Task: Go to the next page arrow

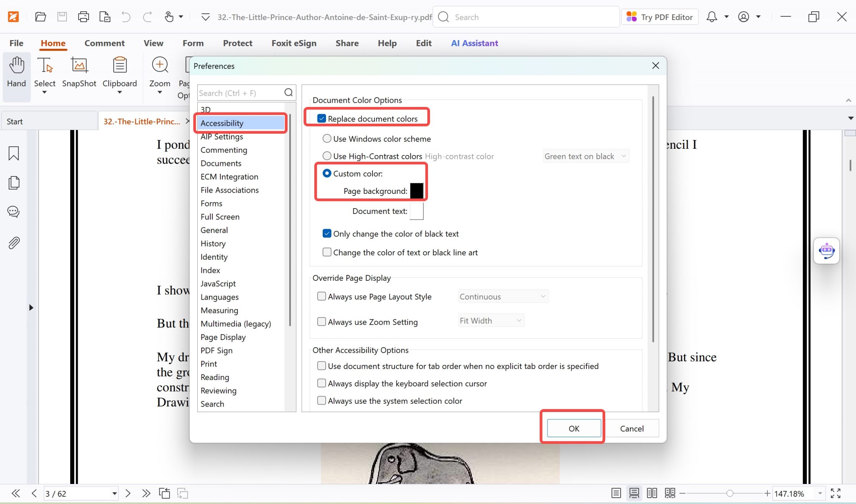Action: (x=128, y=494)
